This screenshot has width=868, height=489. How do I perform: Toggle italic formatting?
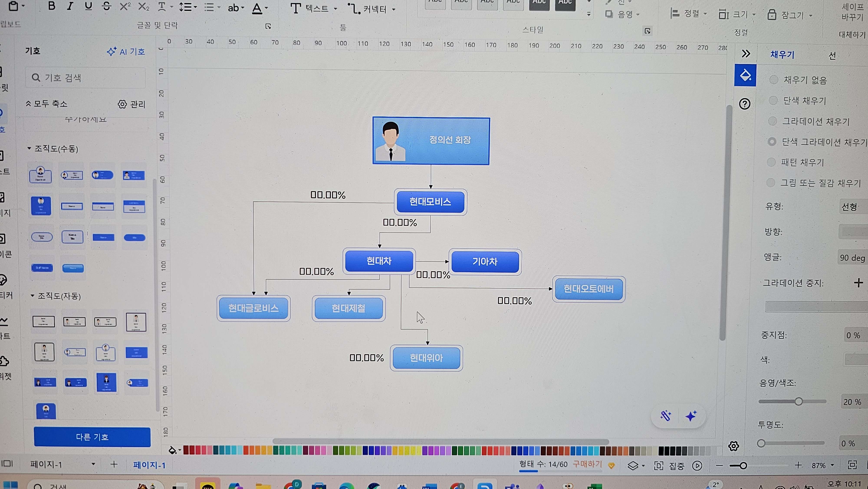pos(70,6)
